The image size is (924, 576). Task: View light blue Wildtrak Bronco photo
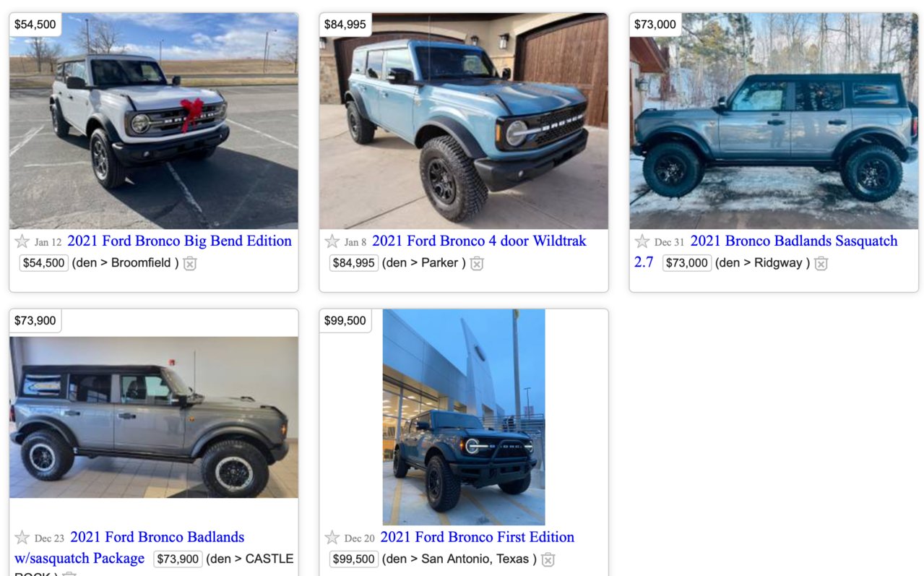464,121
